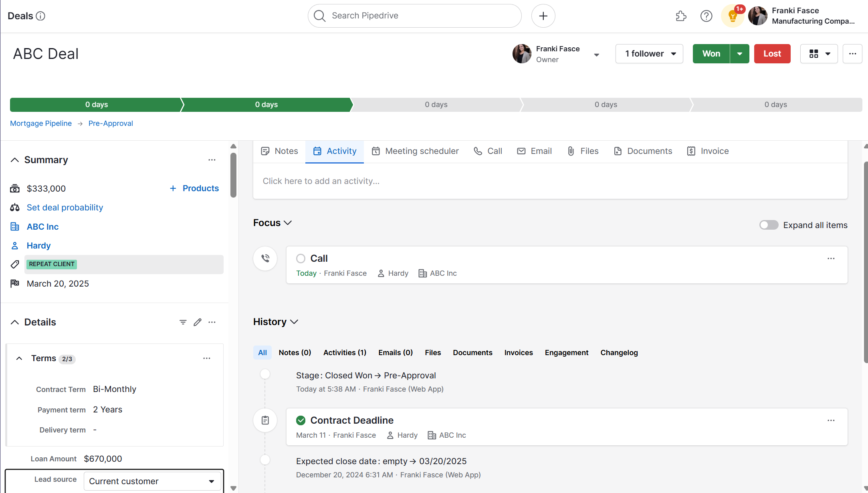Viewport: 868px width, 493px height.
Task: Open the Call activity options menu
Action: [831, 259]
